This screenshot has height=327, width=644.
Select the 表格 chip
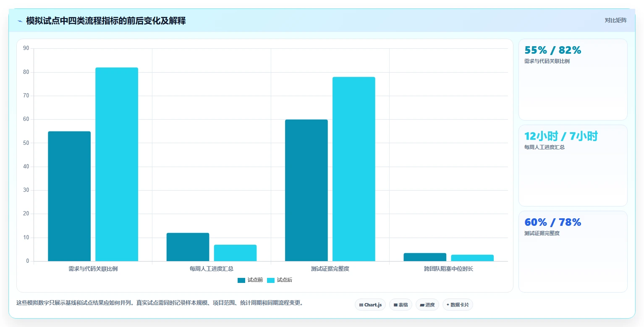(401, 305)
